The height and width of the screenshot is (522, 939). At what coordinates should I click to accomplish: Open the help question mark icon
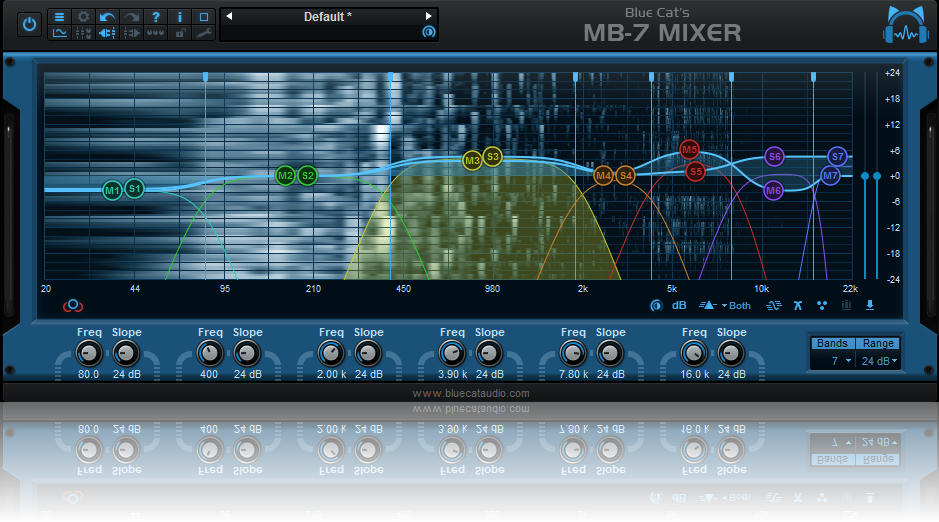(155, 17)
